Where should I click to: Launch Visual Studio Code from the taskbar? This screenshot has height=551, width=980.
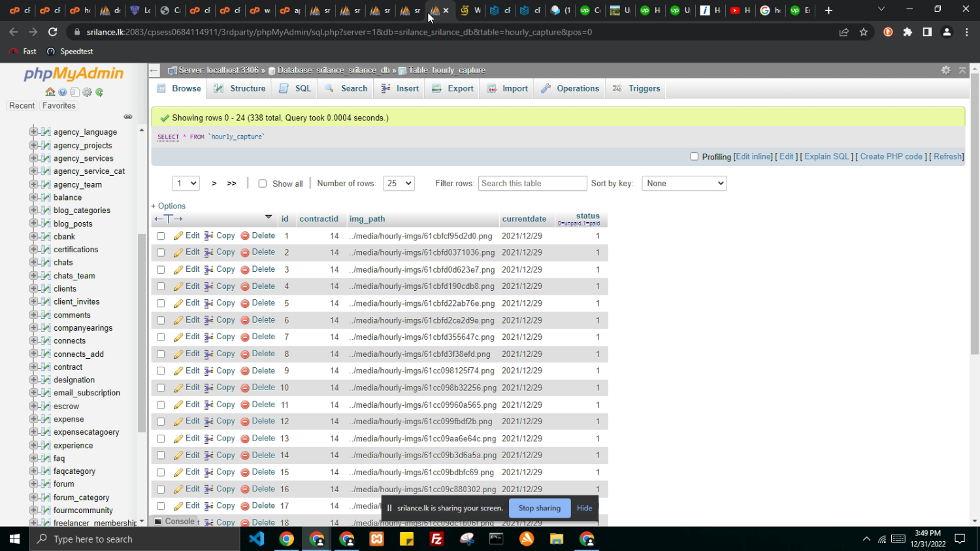coord(256,539)
